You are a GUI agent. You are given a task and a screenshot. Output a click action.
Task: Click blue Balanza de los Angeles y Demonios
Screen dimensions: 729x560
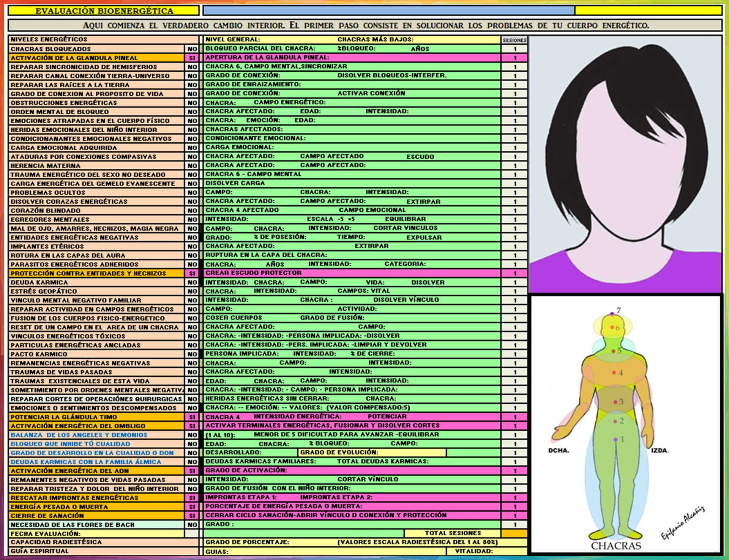pos(79,435)
